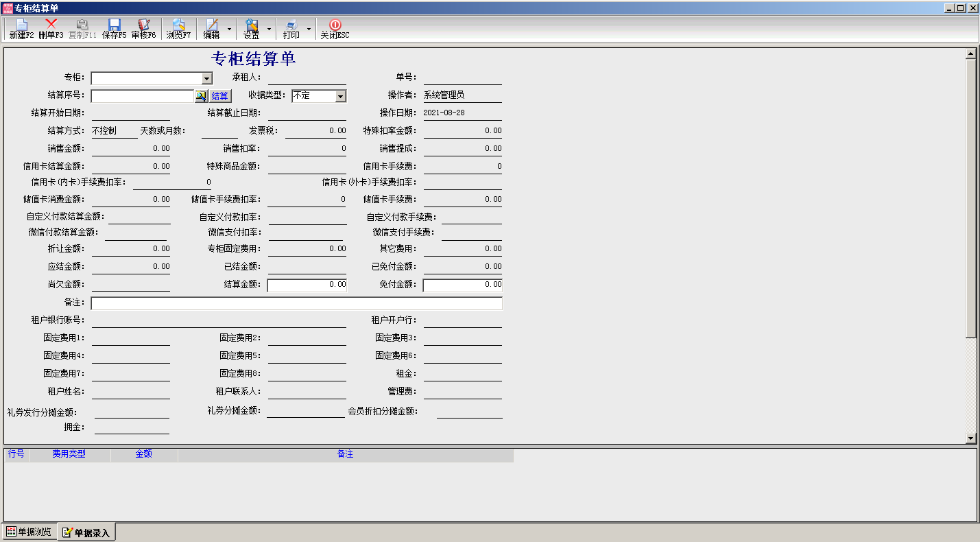Open the dropdown arrow next to Edit
The height and width of the screenshot is (542, 980).
click(x=229, y=30)
